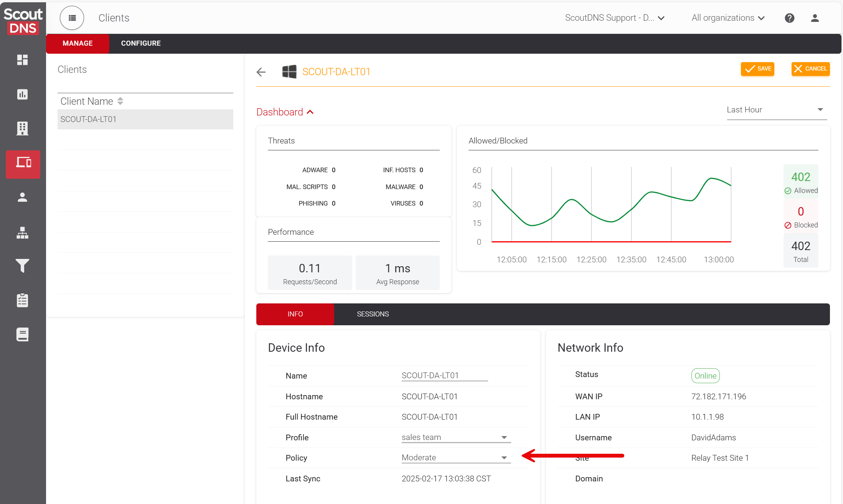This screenshot has height=504, width=843.
Task: Click the 1 ms Avg Response card
Action: (398, 273)
